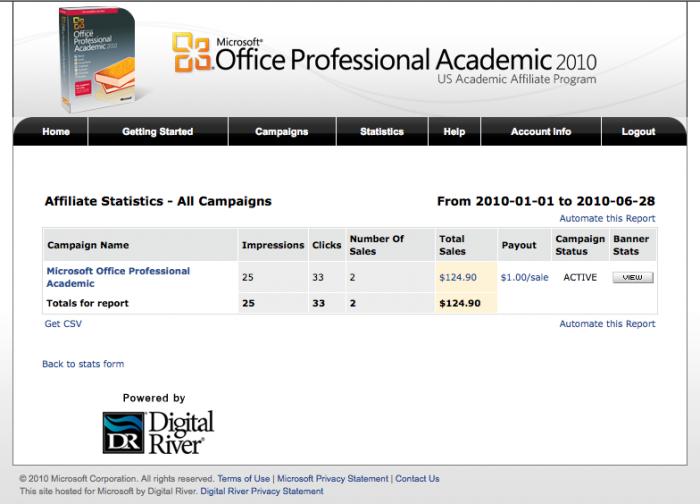Select the Statistics navigation tab

coord(382,132)
